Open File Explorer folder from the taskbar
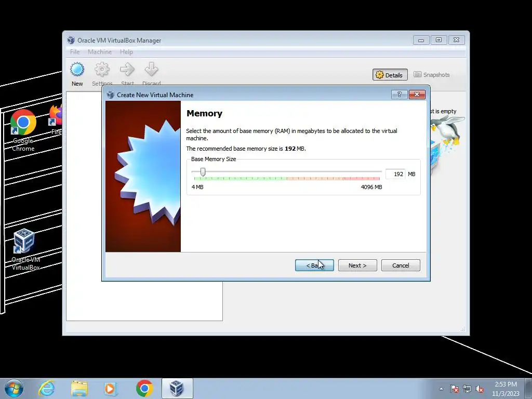The height and width of the screenshot is (399, 532). (x=79, y=389)
